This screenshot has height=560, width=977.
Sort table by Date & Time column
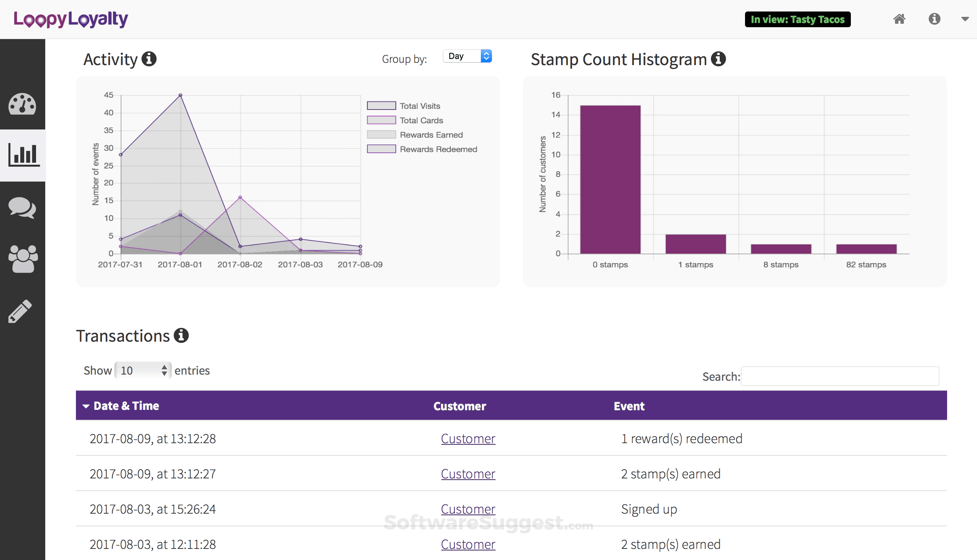click(x=126, y=406)
